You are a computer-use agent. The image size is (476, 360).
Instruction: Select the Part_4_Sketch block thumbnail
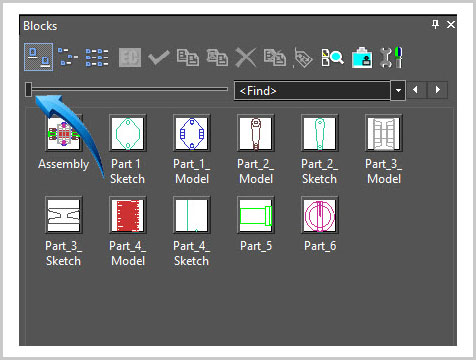point(192,215)
